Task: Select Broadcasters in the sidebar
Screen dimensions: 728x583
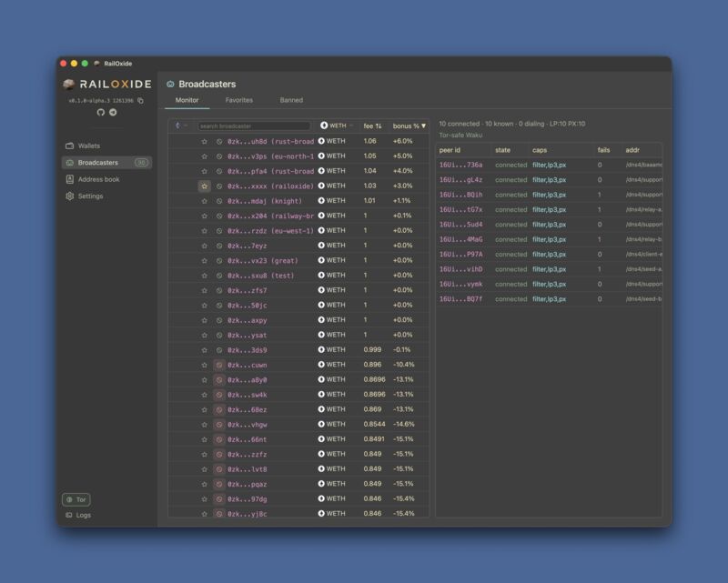Action: (106, 163)
